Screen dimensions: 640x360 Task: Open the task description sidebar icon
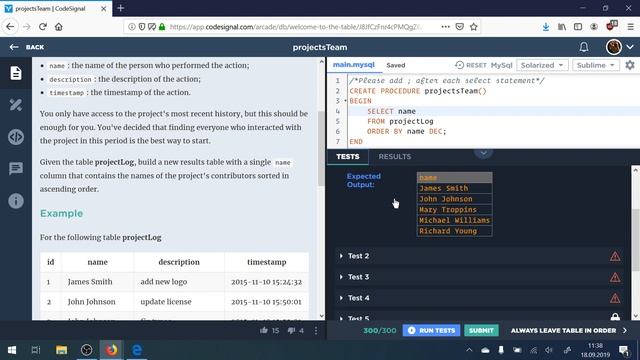16,73
